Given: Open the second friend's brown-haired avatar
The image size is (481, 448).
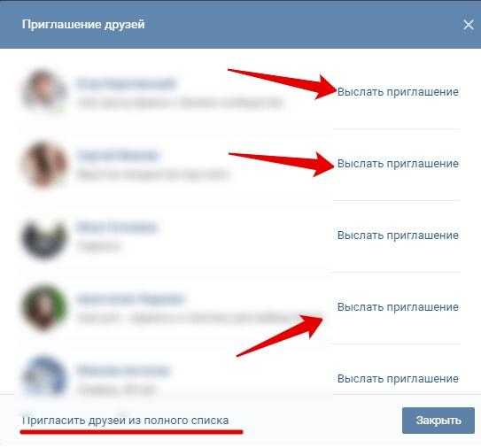Looking at the screenshot, I should (44, 164).
